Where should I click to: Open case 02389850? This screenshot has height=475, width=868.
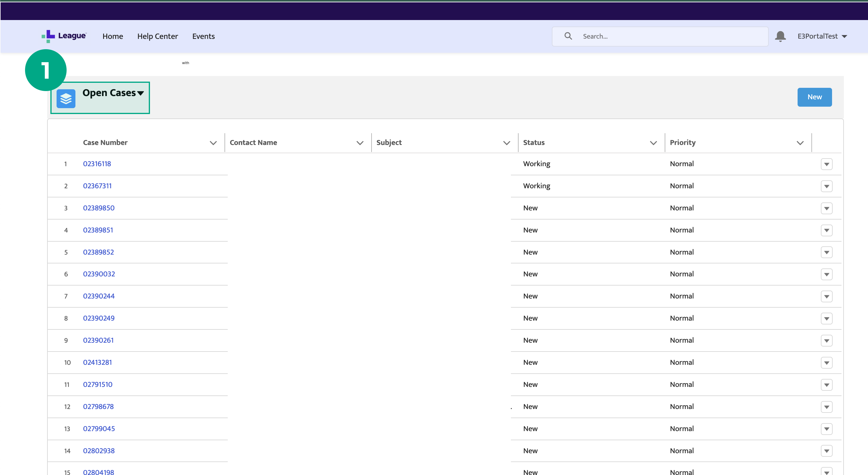[x=99, y=208]
